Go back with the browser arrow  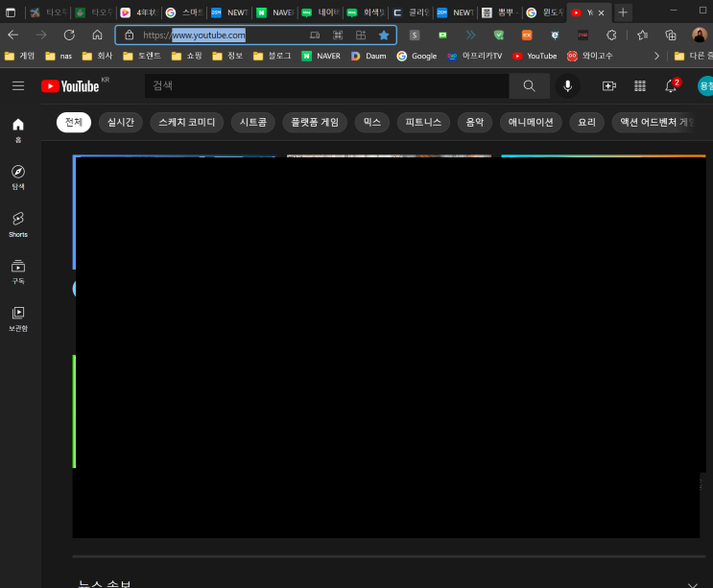pyautogui.click(x=13, y=35)
